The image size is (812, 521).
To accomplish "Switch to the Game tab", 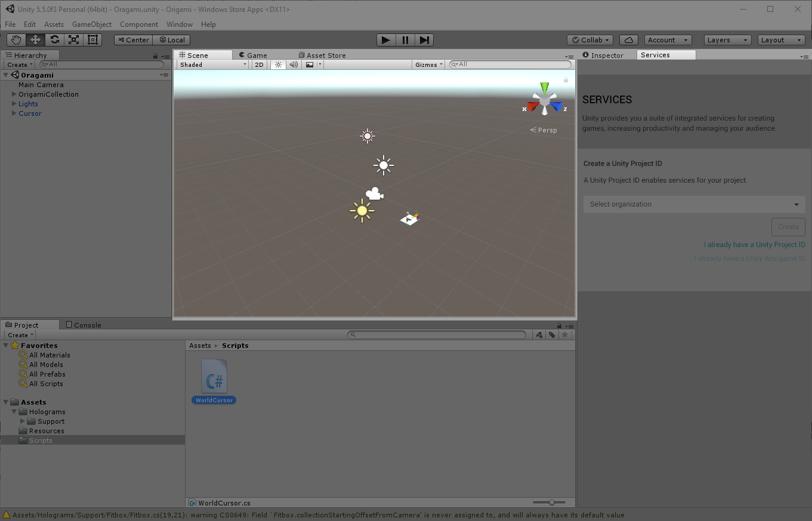I will pyautogui.click(x=253, y=55).
